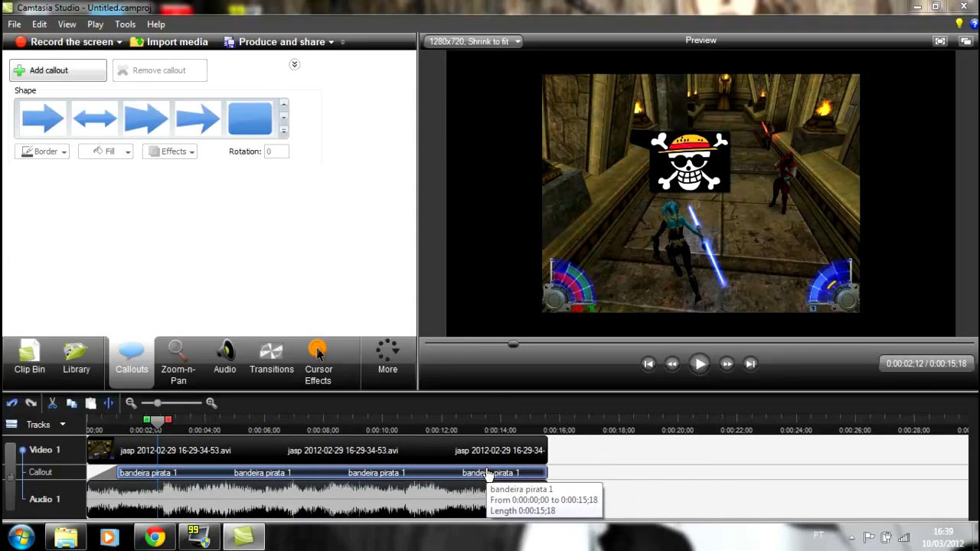
Task: Fast forward the preview playback
Action: 727,364
